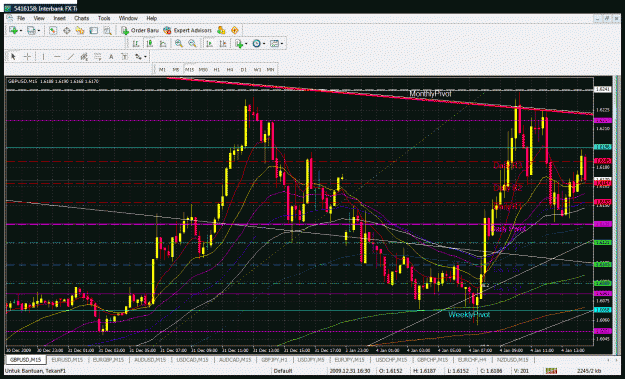Screen dimensions: 625x379
Task: Click the Default profile in status bar
Action: click(x=283, y=371)
